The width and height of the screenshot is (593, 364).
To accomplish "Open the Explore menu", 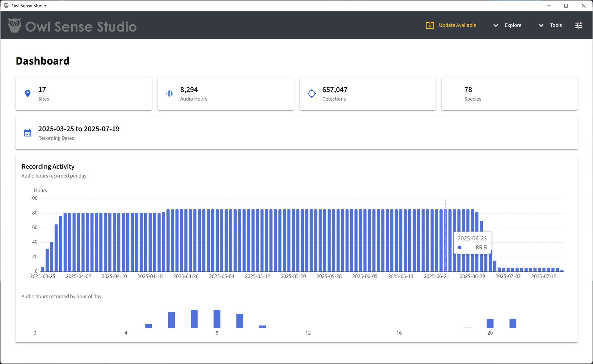I will pyautogui.click(x=513, y=25).
